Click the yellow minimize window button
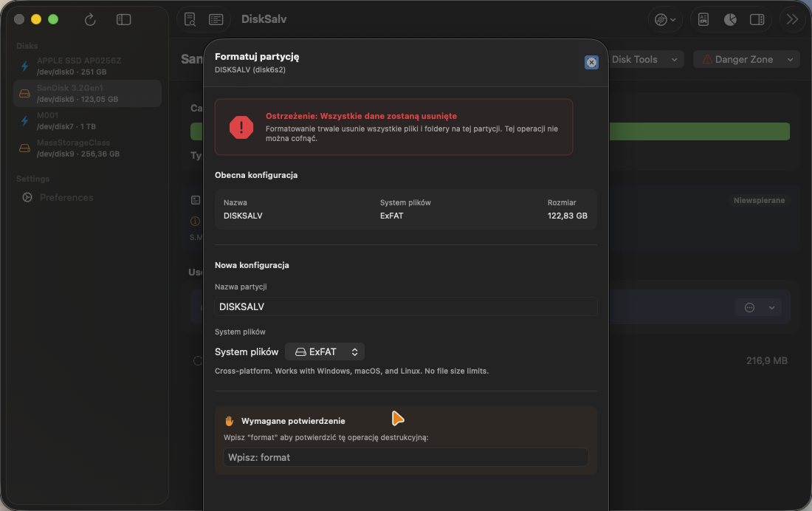 point(36,19)
